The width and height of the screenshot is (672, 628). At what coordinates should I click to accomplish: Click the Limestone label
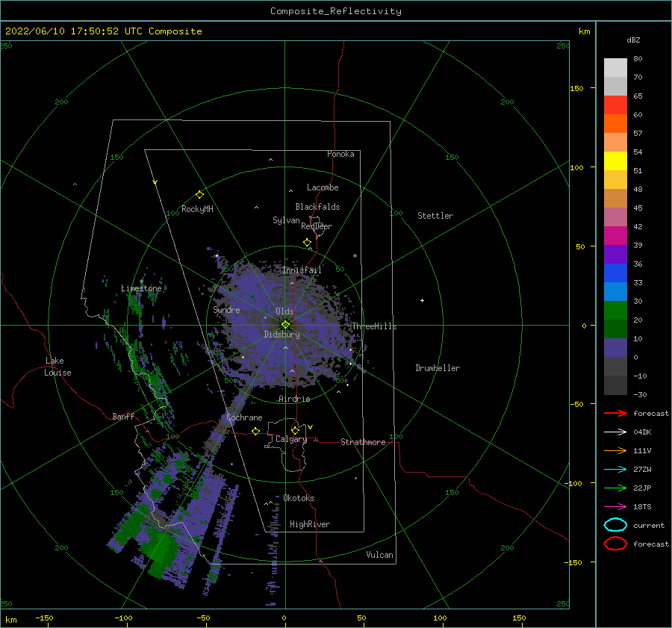point(141,288)
